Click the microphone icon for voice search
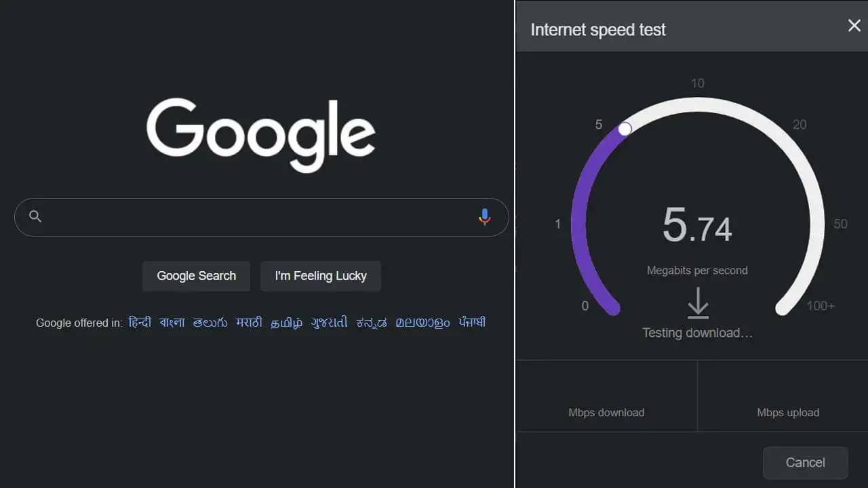Image resolution: width=868 pixels, height=488 pixels. tap(484, 216)
